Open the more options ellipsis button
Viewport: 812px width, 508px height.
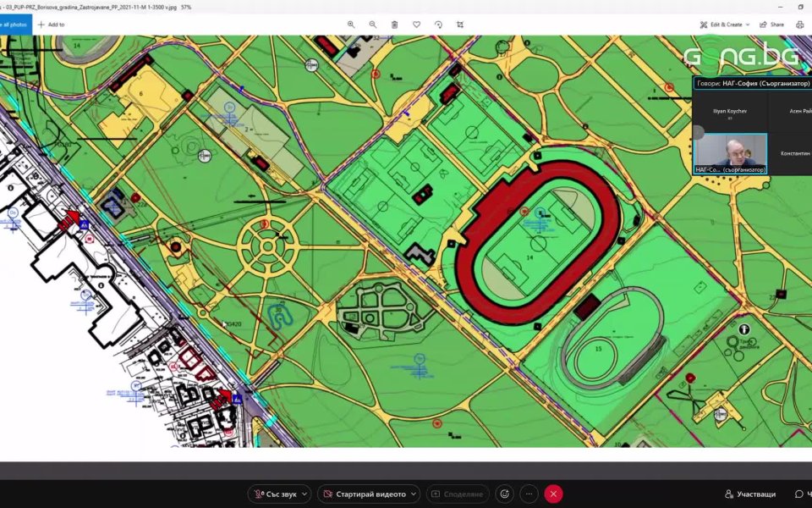529,494
